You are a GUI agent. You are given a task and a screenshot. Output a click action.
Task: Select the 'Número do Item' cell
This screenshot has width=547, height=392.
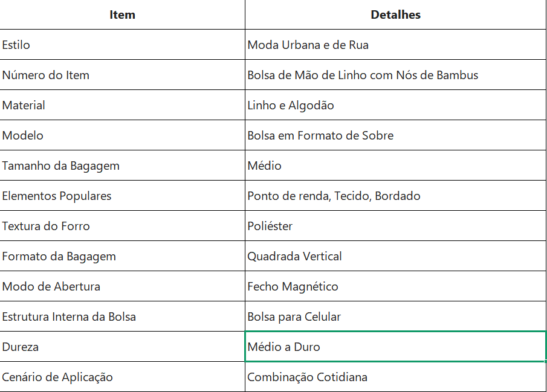coord(122,75)
